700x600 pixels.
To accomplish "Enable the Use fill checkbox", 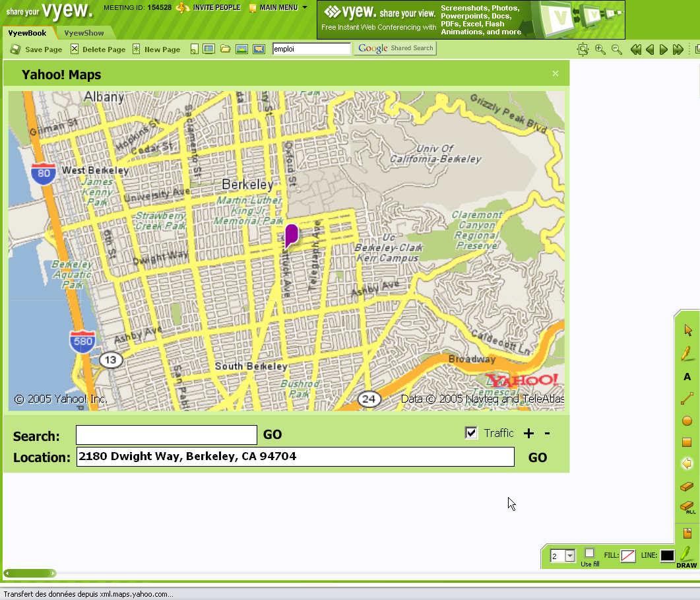I will [x=589, y=553].
